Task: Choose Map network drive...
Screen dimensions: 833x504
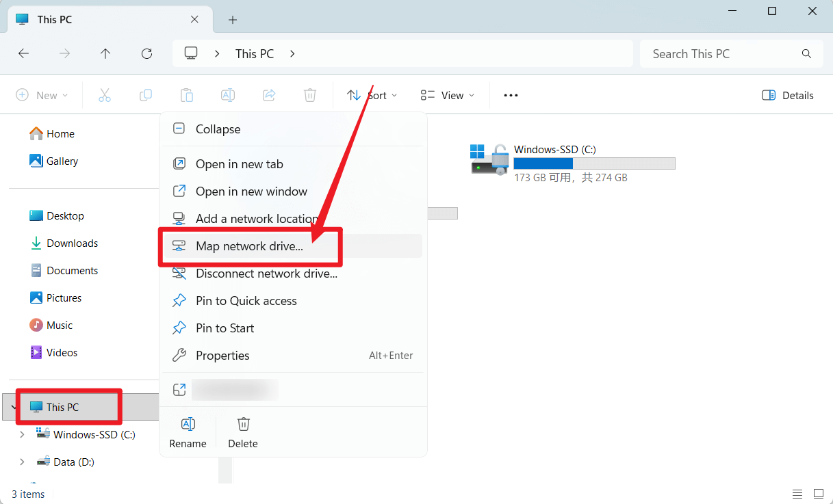Action: click(x=293, y=246)
